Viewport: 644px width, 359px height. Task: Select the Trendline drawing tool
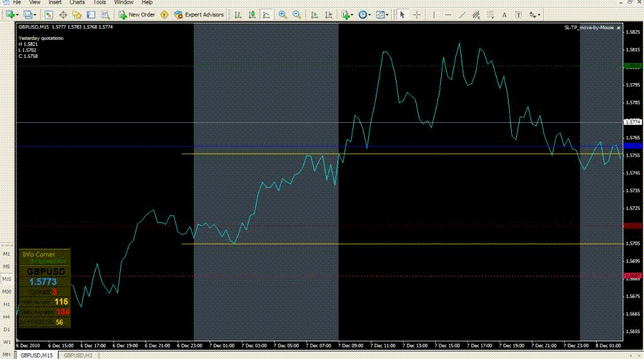click(x=462, y=14)
